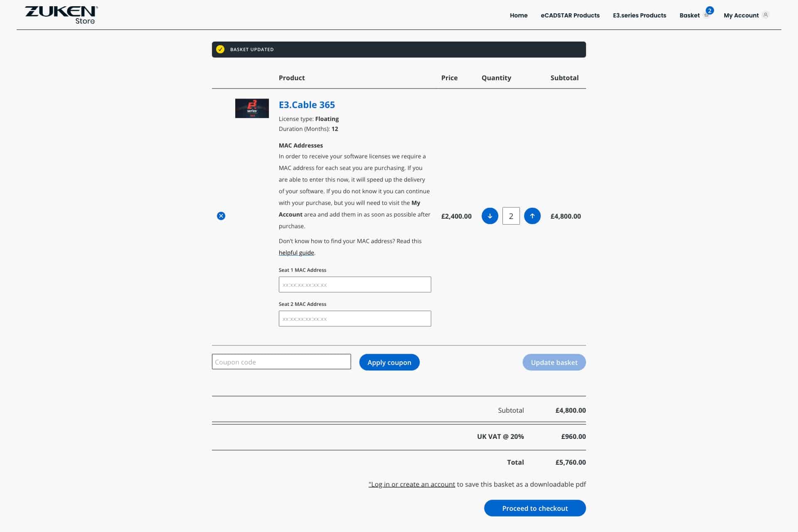Increase quantity with up arrow button
This screenshot has height=532, width=798.
pos(532,216)
